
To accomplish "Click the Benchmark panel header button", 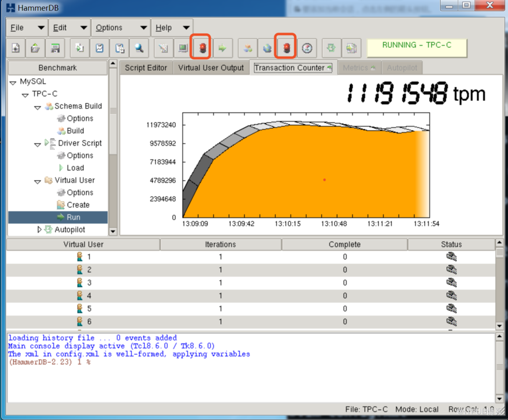I will pos(58,68).
